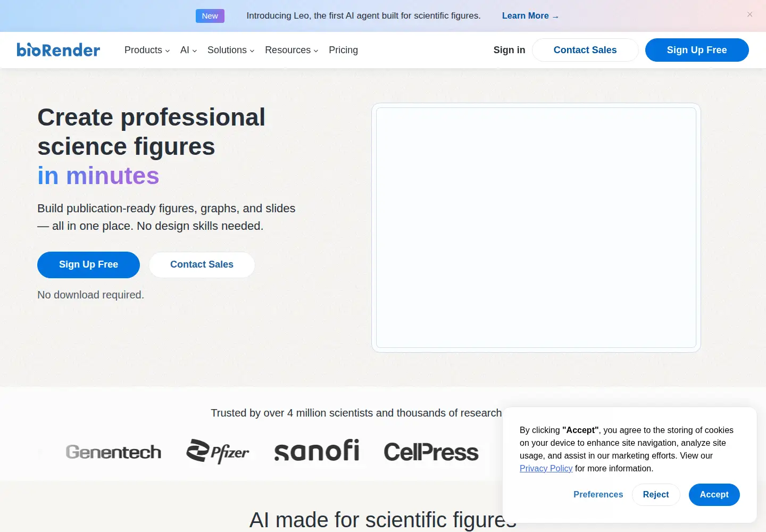
Task: Expand the Products dropdown menu
Action: coord(147,50)
